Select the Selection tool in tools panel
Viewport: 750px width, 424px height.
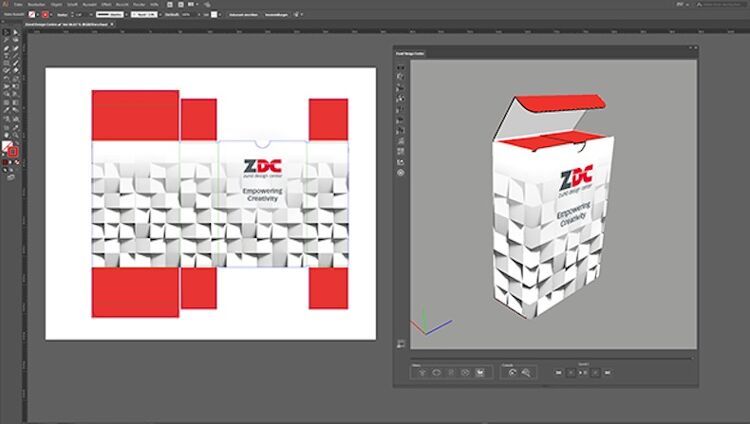[6, 33]
